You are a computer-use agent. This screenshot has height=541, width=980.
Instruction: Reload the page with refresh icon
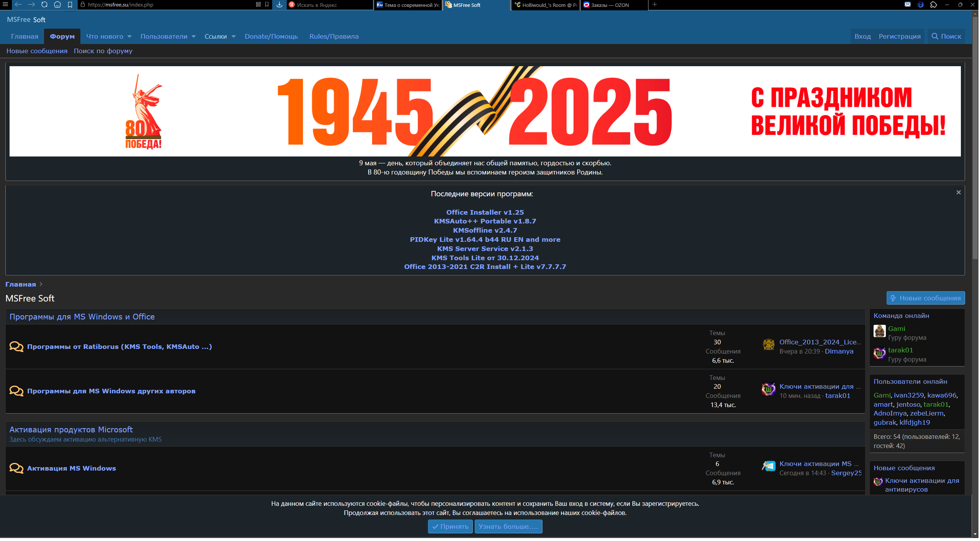[x=44, y=5]
